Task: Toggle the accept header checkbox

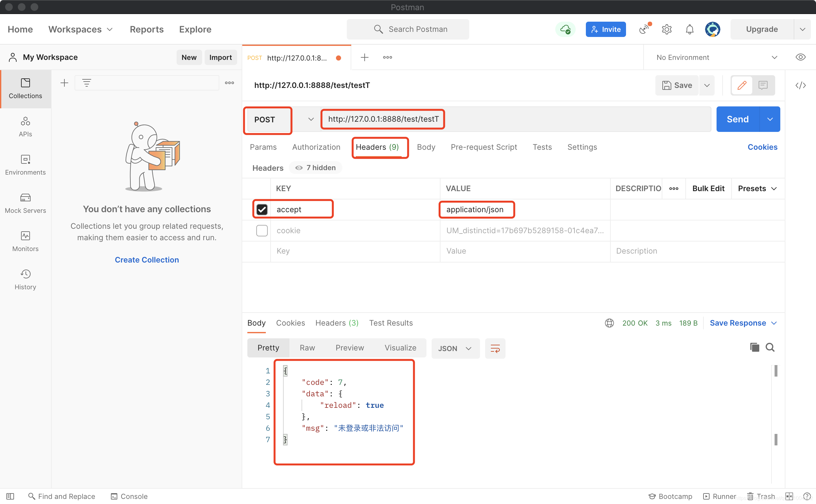Action: pyautogui.click(x=262, y=209)
